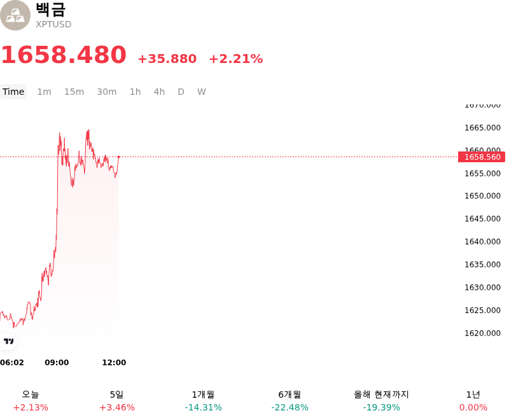
Task: Switch to the W weekly interval
Action: [x=201, y=92]
